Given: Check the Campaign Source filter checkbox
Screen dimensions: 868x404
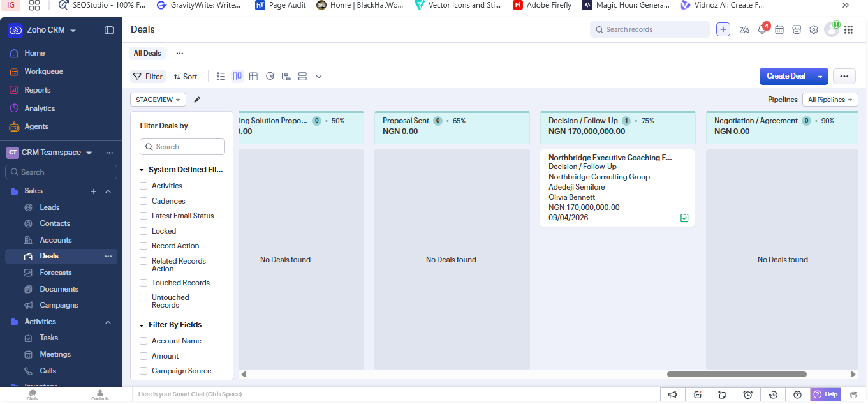Looking at the screenshot, I should [143, 371].
